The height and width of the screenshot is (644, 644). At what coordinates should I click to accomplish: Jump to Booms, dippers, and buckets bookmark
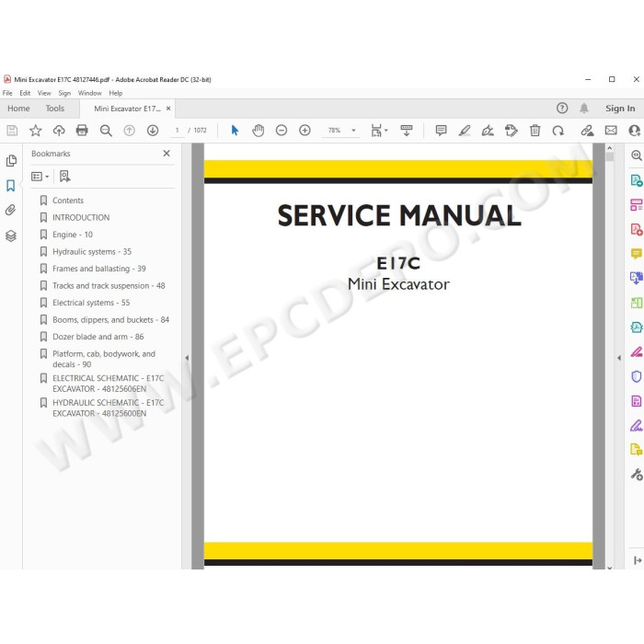tap(110, 320)
